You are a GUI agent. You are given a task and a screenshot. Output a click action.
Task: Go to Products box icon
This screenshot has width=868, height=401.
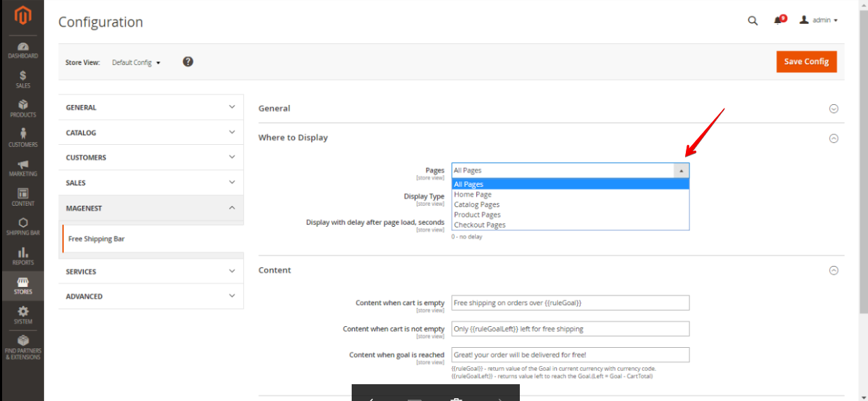(22, 106)
